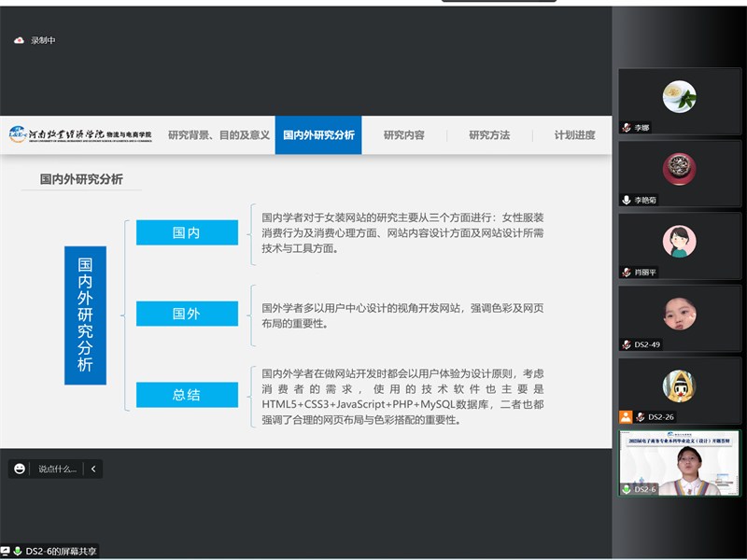Switch to the 研究方法 slide tab
This screenshot has height=560, width=747.
tap(489, 135)
